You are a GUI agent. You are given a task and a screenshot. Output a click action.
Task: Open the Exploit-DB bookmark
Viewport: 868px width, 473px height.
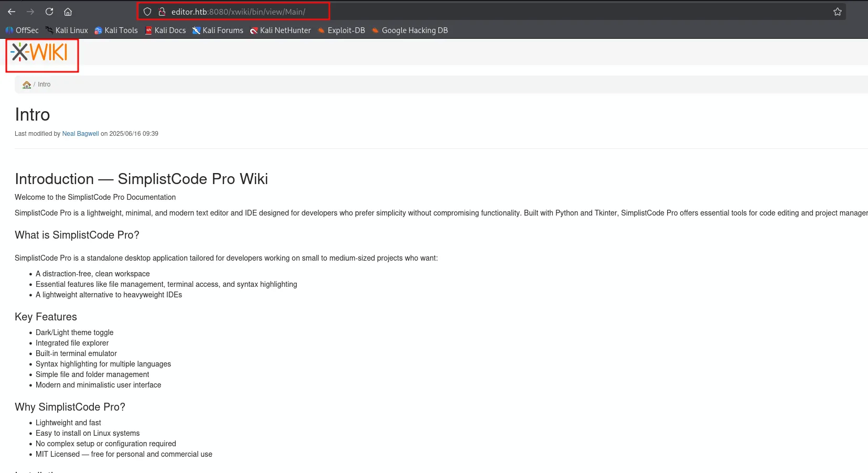pyautogui.click(x=341, y=30)
